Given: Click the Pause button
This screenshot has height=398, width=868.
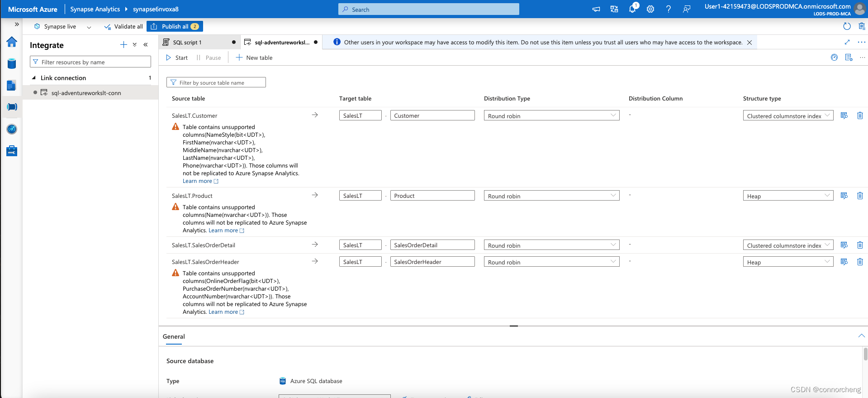Looking at the screenshot, I should click(x=209, y=58).
